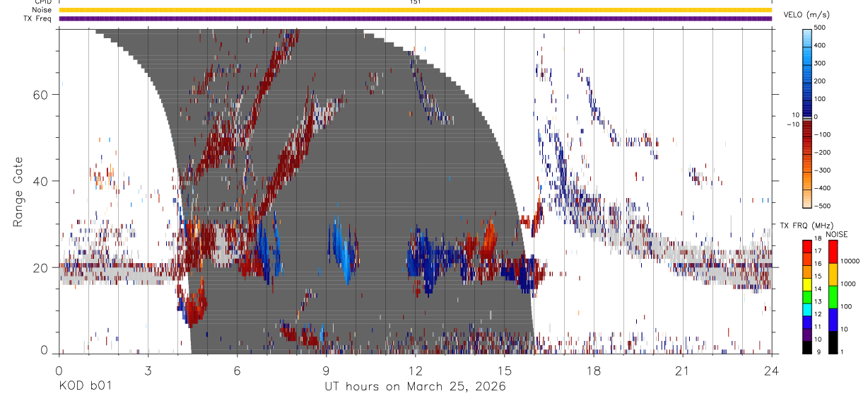
Task: Click the 200 label on the velocity scale
Action: click(820, 81)
